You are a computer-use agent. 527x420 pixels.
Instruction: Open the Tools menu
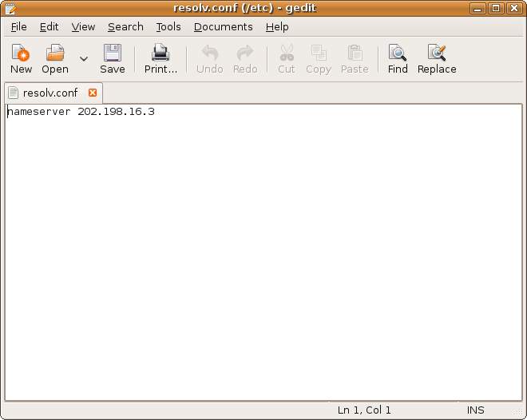[x=168, y=27]
